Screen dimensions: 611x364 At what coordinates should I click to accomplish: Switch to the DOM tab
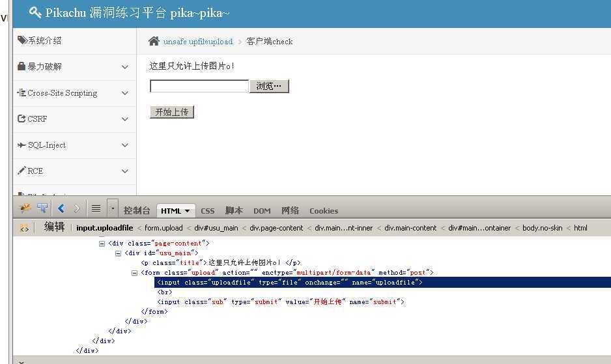pyautogui.click(x=262, y=211)
